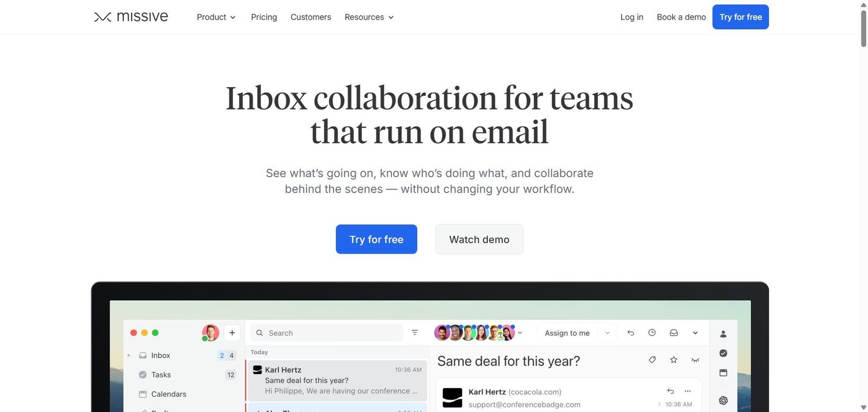The image size is (868, 412).
Task: Open the filter icon next to Search
Action: click(x=414, y=333)
